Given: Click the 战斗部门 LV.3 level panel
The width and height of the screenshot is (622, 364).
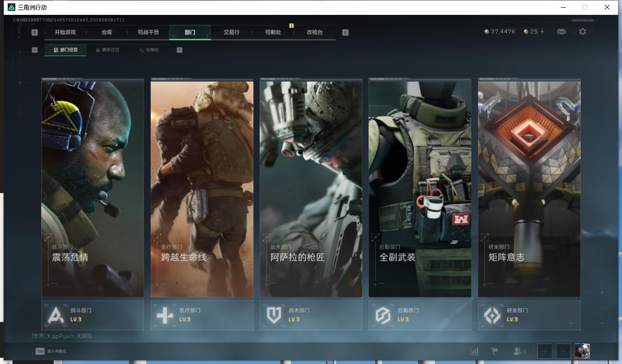Looking at the screenshot, I should (x=93, y=315).
